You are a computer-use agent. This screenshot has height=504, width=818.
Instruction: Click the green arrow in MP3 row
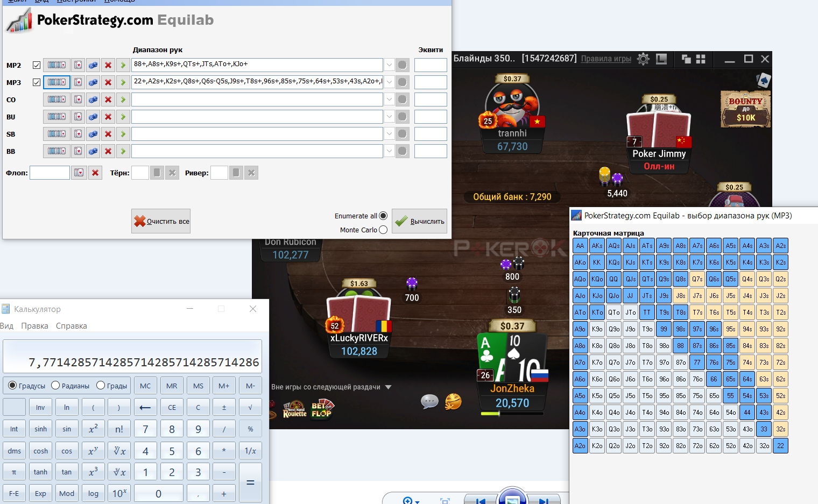tap(123, 82)
